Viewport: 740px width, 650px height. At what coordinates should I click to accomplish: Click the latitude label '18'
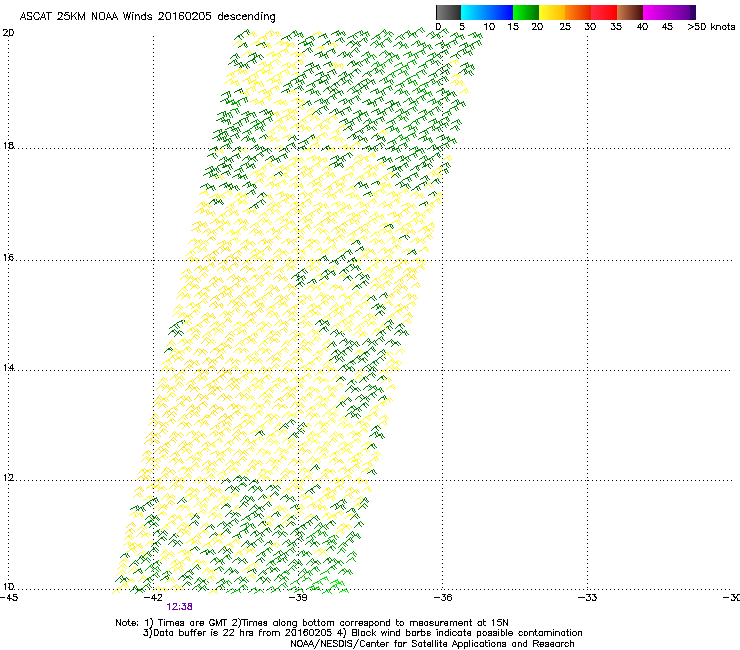point(8,145)
